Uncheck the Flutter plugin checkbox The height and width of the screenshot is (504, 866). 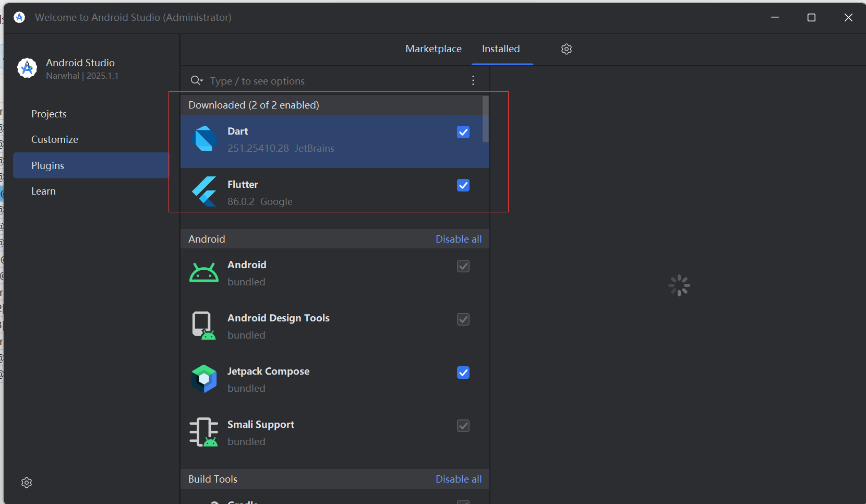[463, 186]
